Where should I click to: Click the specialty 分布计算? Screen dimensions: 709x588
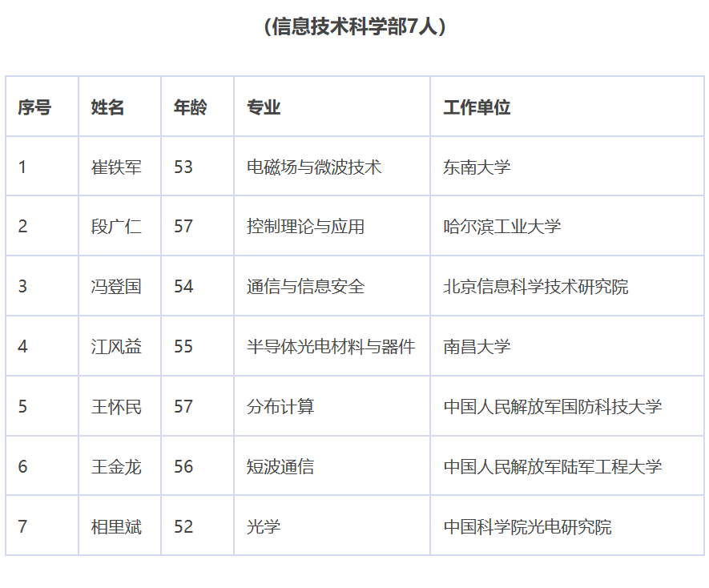coord(280,406)
